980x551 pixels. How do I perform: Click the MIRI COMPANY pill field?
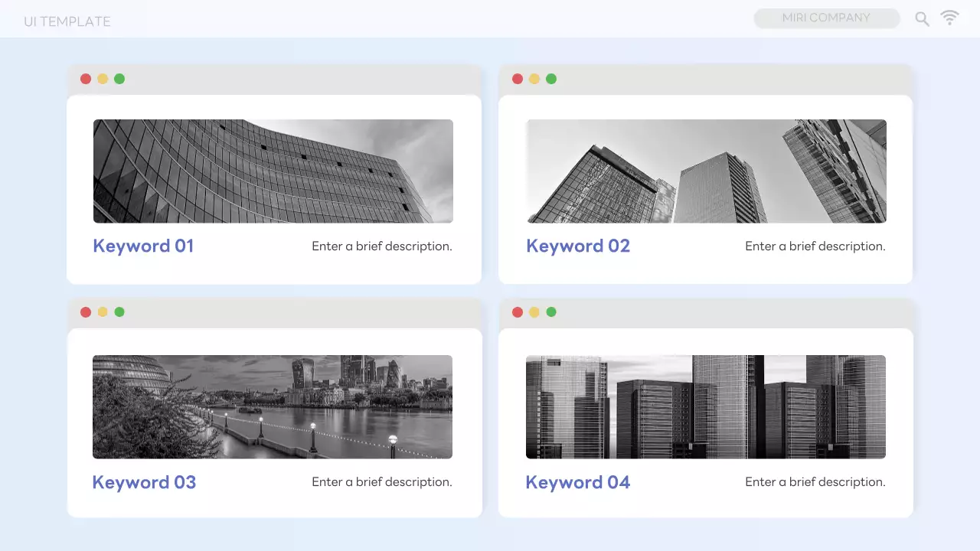826,18
